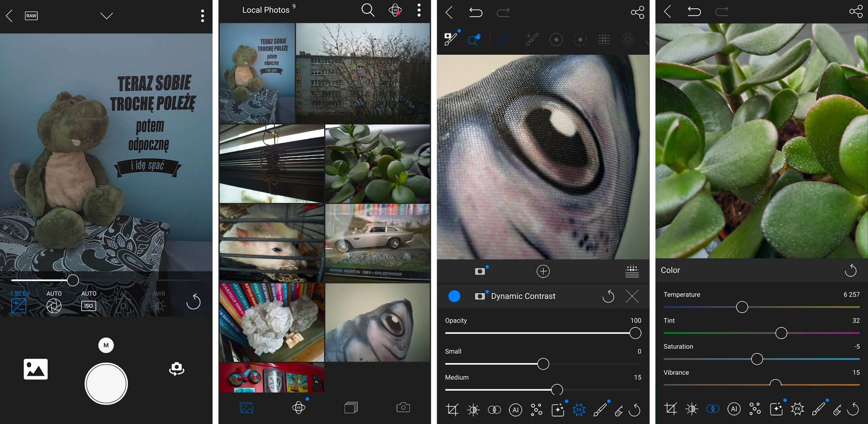
Task: Search in Local Photos
Action: click(368, 10)
